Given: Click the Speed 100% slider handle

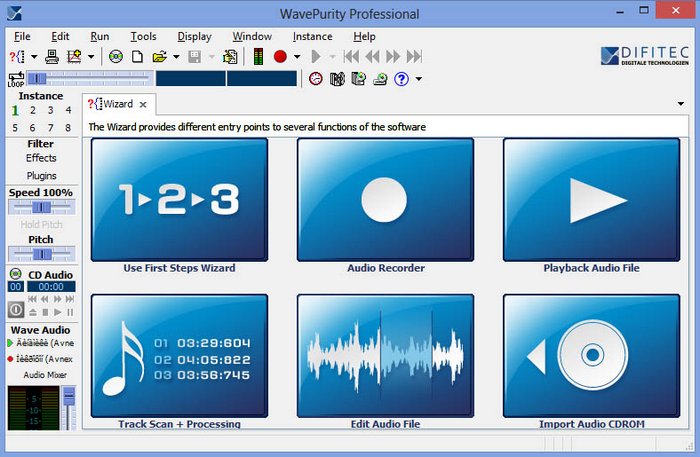Looking at the screenshot, I should click(x=42, y=207).
